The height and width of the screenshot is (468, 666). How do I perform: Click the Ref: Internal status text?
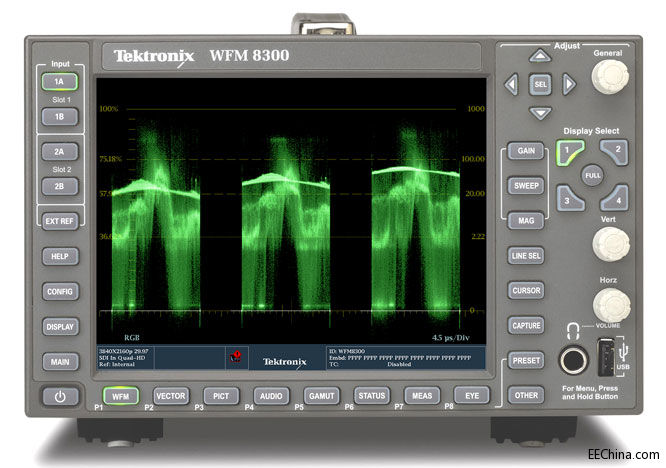(117, 364)
